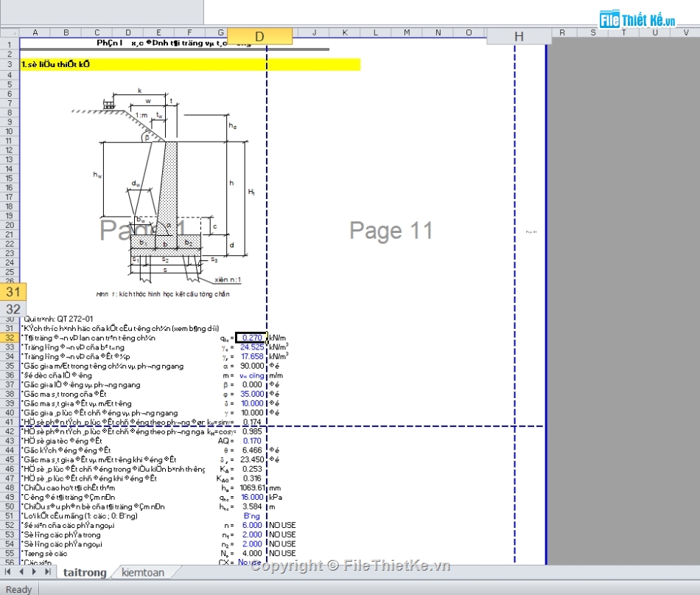Click cell with value 6.466

click(x=251, y=450)
